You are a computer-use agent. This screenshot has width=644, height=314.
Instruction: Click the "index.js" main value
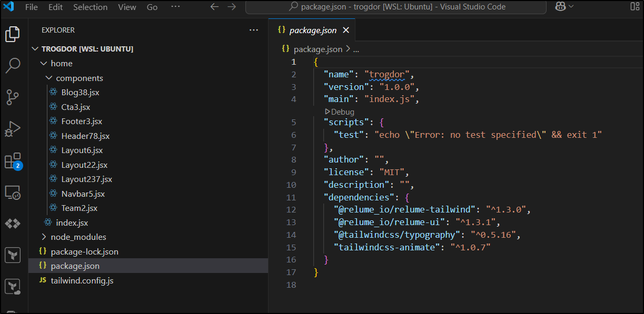pyautogui.click(x=389, y=99)
